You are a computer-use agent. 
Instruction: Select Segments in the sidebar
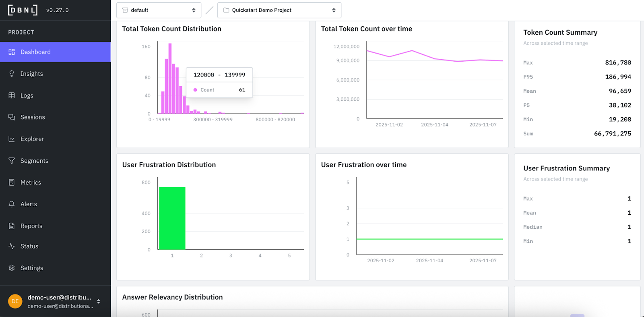(x=55, y=161)
